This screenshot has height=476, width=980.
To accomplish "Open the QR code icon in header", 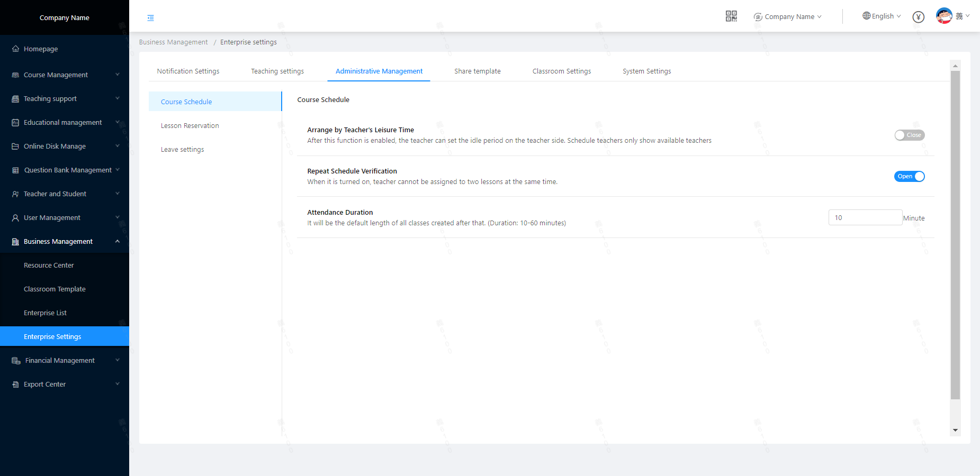I will click(x=731, y=16).
